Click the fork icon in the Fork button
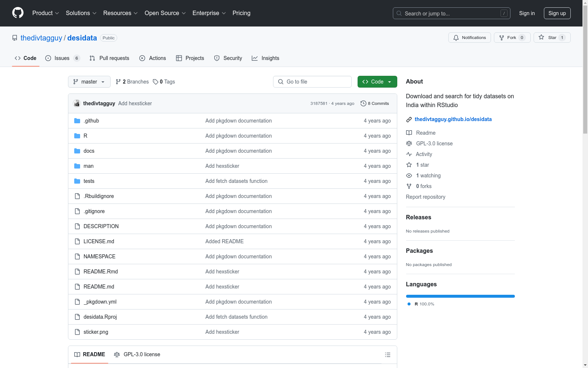This screenshot has height=368, width=588. pyautogui.click(x=502, y=38)
